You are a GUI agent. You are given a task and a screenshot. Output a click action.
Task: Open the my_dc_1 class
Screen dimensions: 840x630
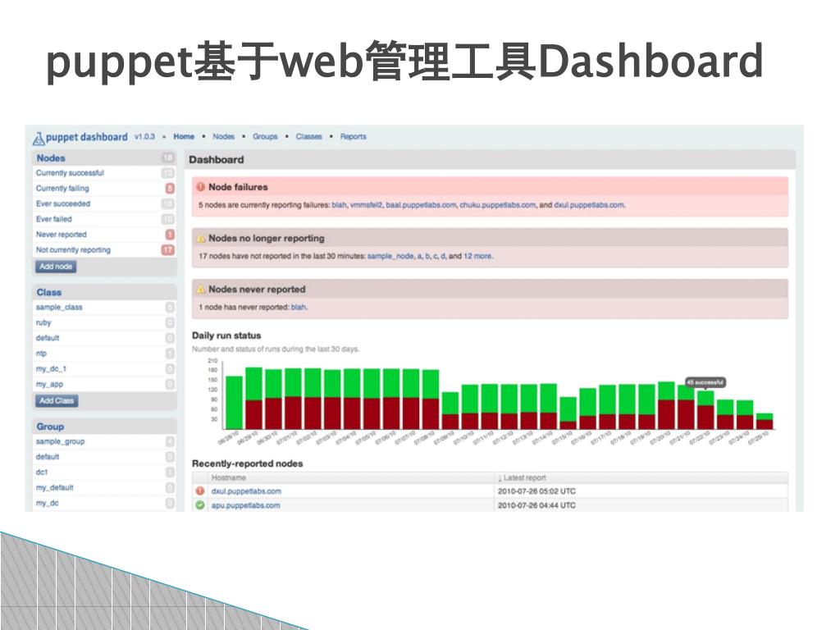(51, 369)
